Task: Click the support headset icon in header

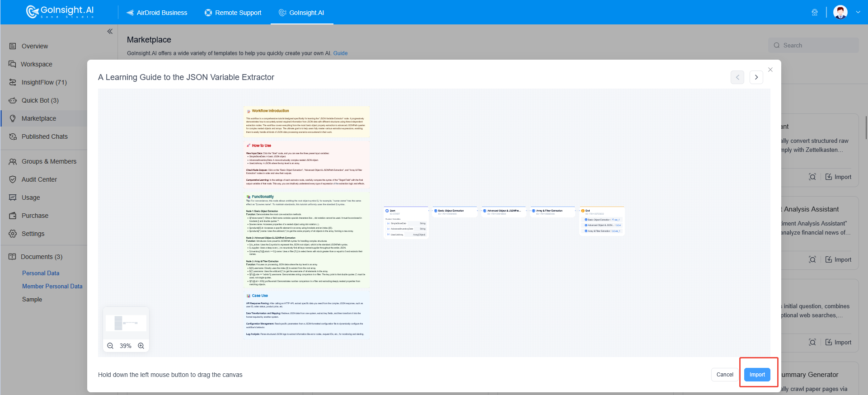Action: pos(815,12)
